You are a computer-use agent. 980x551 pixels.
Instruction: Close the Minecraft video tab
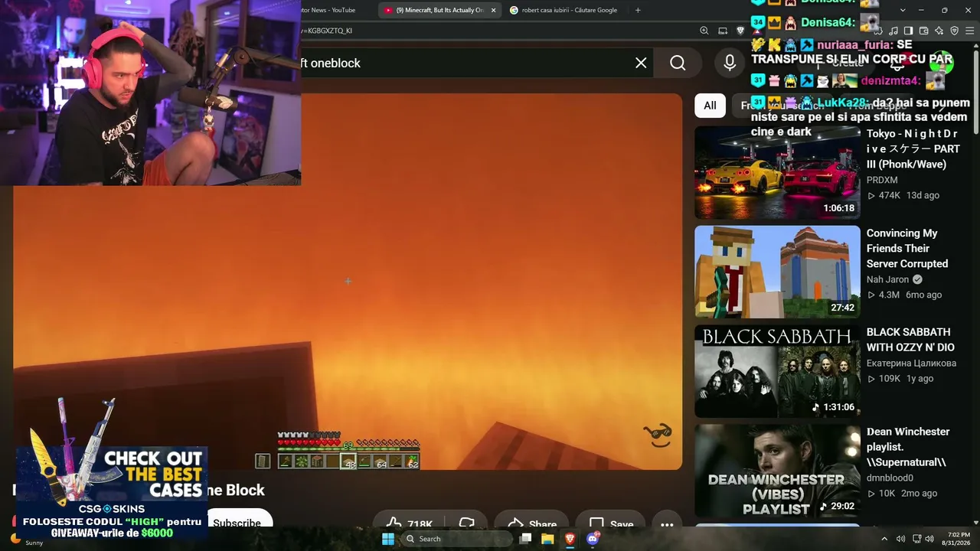[x=493, y=10]
